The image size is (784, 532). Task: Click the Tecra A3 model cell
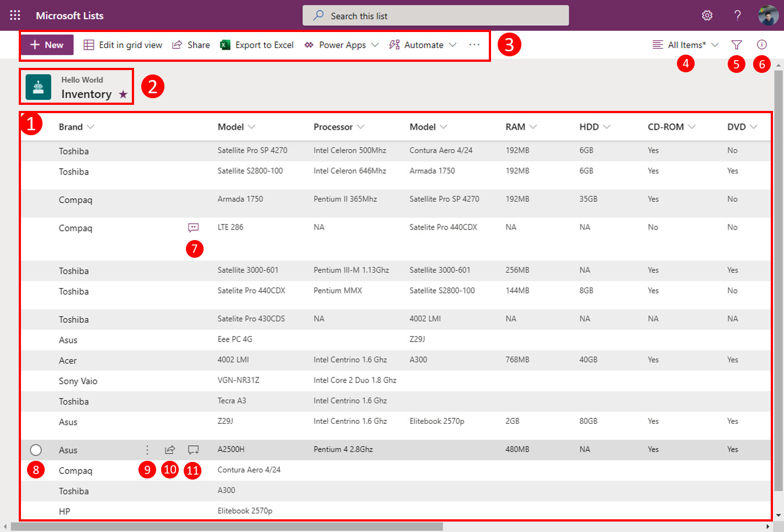click(232, 401)
